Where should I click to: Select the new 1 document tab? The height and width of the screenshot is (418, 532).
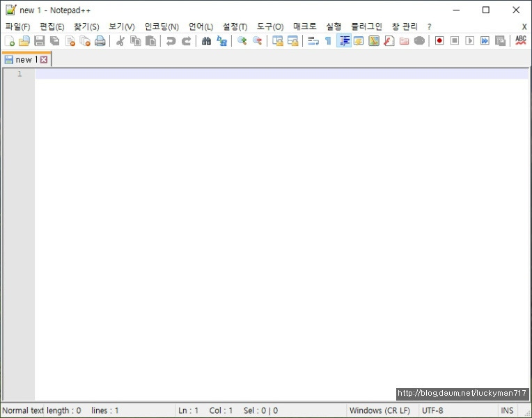(x=26, y=60)
